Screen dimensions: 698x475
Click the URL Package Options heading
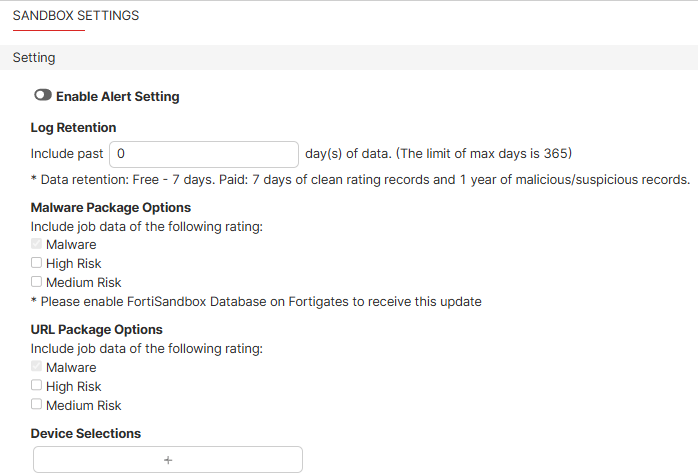point(97,329)
